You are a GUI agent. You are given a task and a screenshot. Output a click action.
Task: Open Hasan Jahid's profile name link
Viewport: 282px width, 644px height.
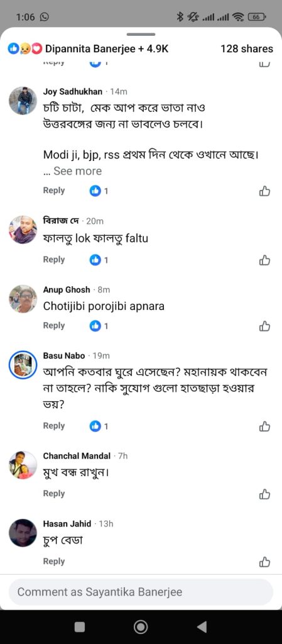67,524
